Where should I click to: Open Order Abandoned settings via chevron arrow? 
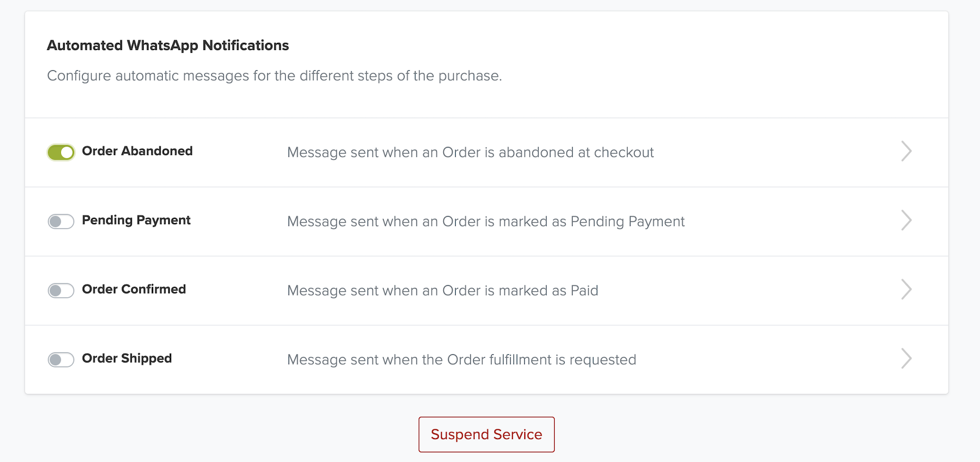(x=906, y=151)
